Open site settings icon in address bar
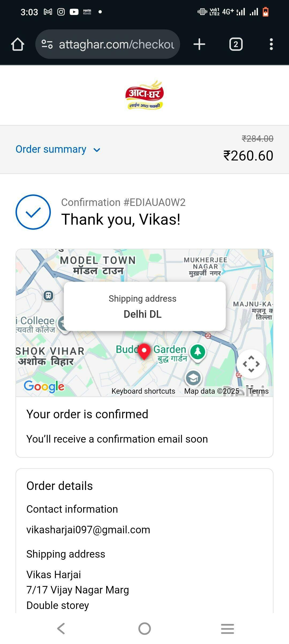Screen dimensions: 289x644 (47, 44)
